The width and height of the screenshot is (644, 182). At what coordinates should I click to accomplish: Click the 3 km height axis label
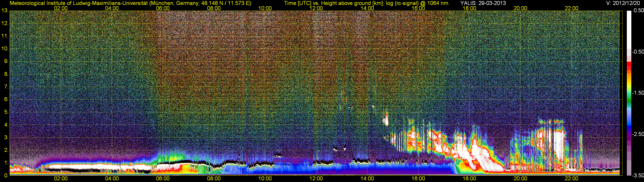point(6,137)
